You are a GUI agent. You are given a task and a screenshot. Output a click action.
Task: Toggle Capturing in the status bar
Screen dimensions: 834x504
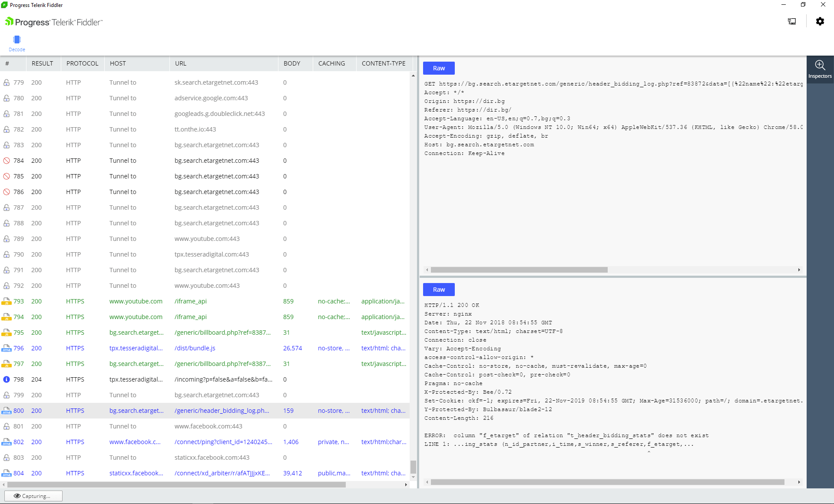pyautogui.click(x=33, y=495)
